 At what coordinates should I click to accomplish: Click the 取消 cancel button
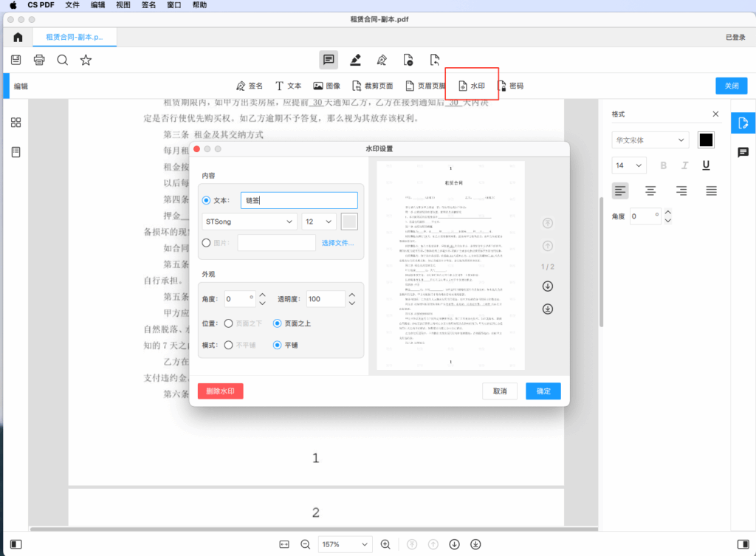500,391
